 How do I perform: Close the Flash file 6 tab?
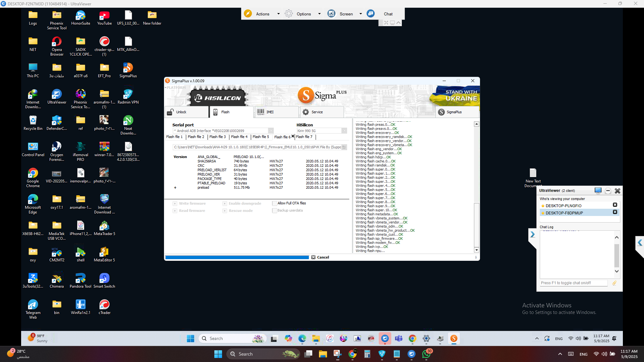click(x=293, y=136)
